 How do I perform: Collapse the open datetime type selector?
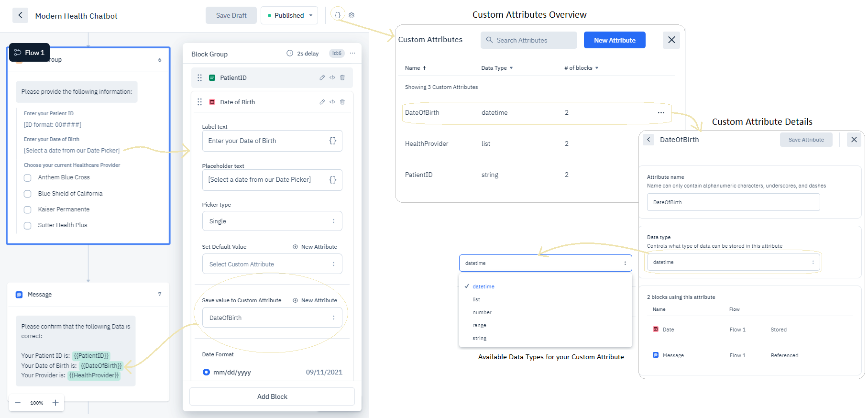545,263
